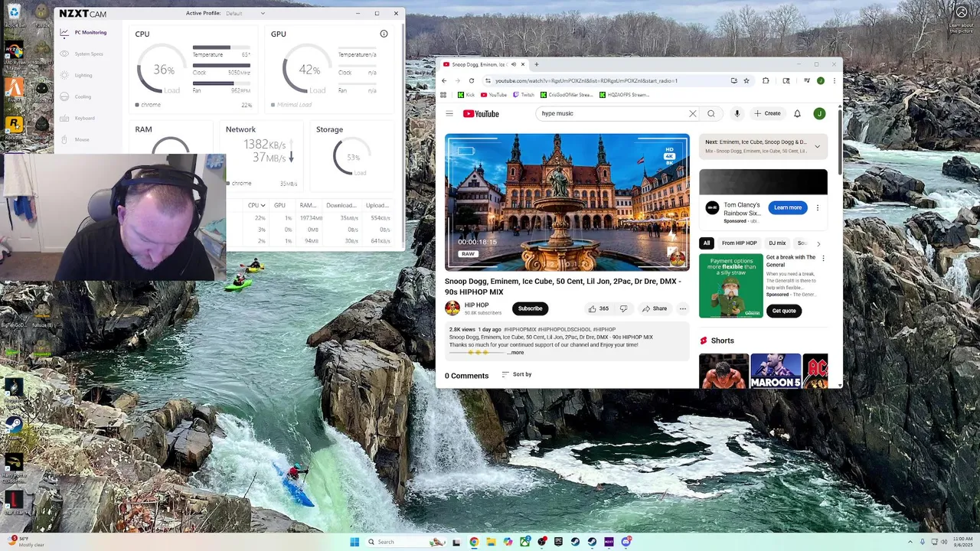Viewport: 980px width, 551px height.
Task: Open Chrome media controls icon
Action: click(806, 80)
